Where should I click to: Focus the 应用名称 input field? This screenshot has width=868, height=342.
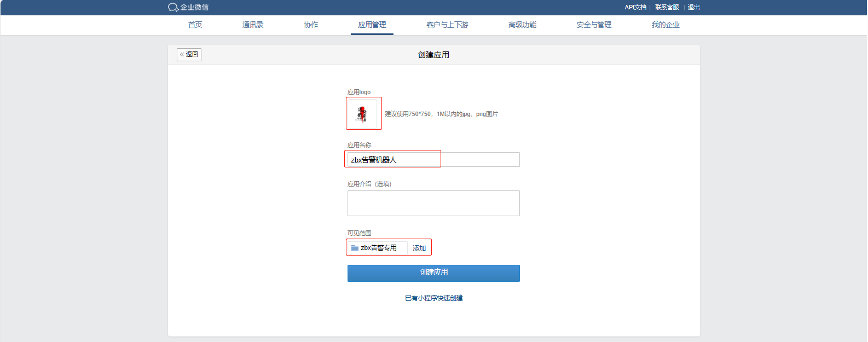point(433,160)
